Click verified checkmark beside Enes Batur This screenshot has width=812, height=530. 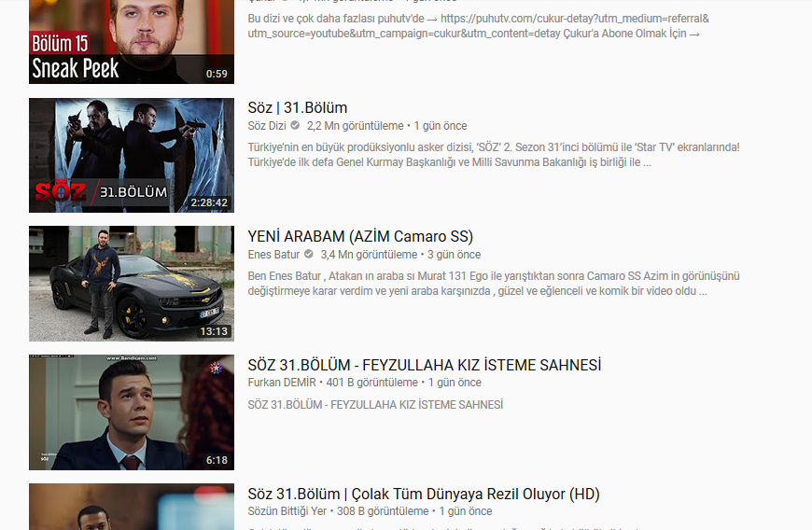[309, 255]
